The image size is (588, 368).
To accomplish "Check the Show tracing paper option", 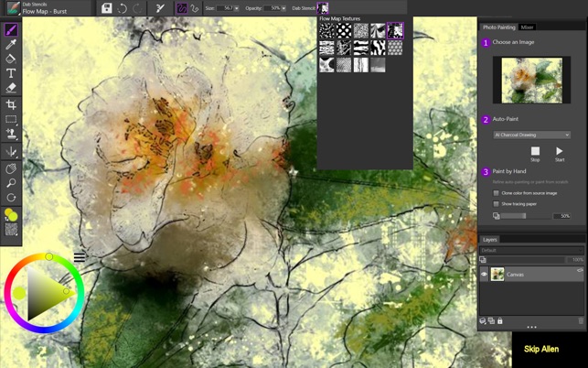I will coord(497,204).
